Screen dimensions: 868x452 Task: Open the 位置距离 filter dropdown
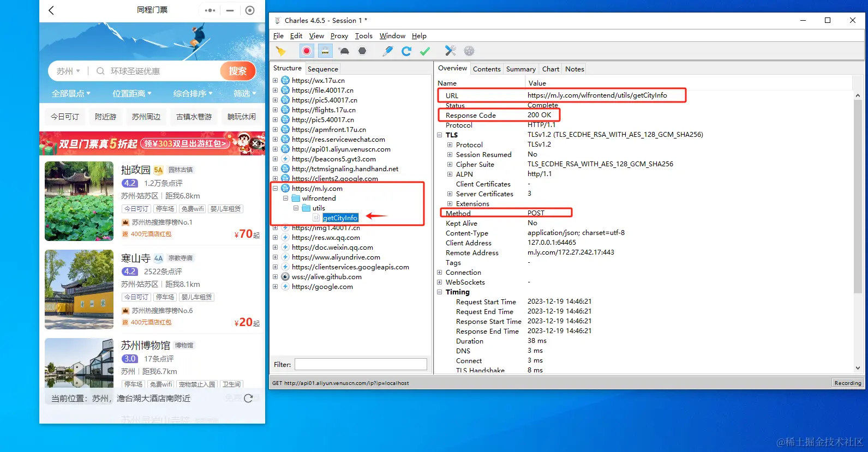[132, 94]
